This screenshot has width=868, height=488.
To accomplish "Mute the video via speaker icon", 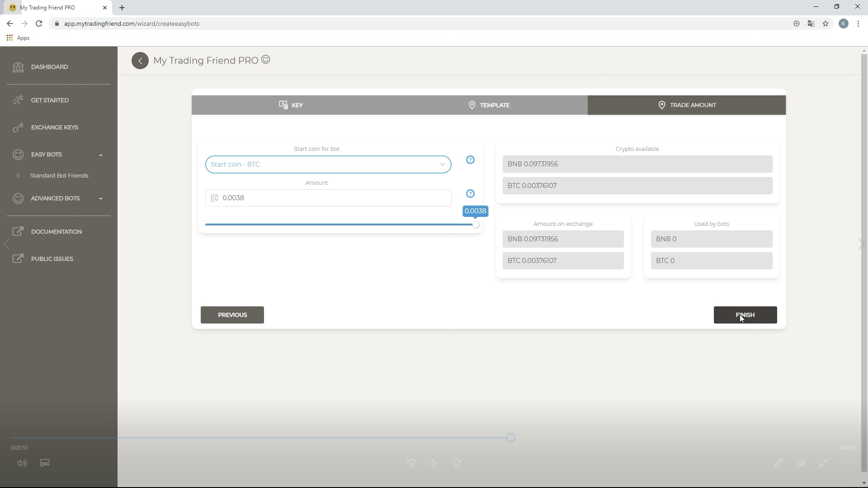I will tap(22, 463).
